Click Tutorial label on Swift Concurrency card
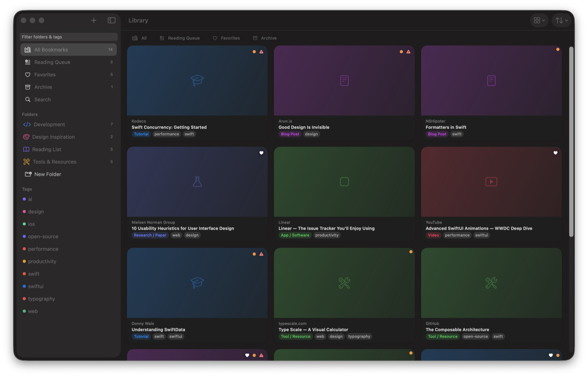The height and width of the screenshot is (377, 588). pos(141,134)
